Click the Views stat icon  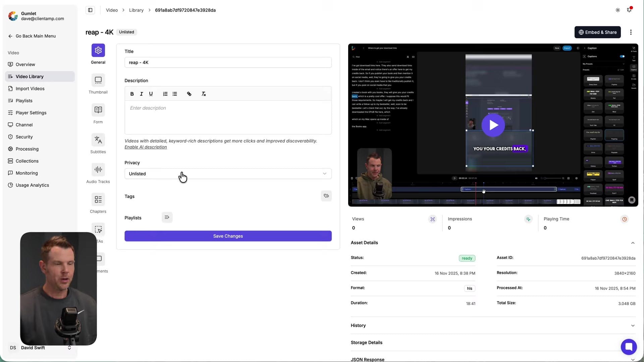pyautogui.click(x=433, y=219)
